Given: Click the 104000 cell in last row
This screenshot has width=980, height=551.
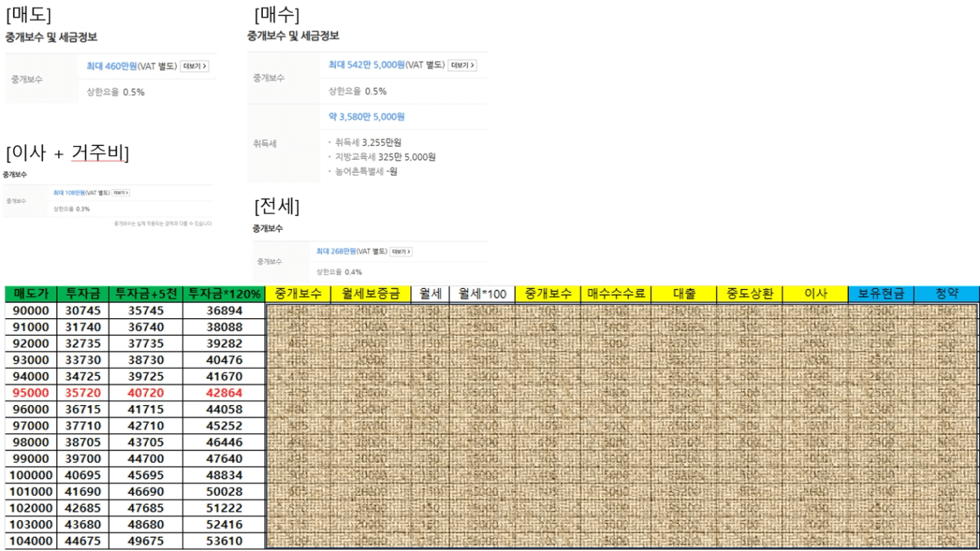Looking at the screenshot, I should pos(31,541).
